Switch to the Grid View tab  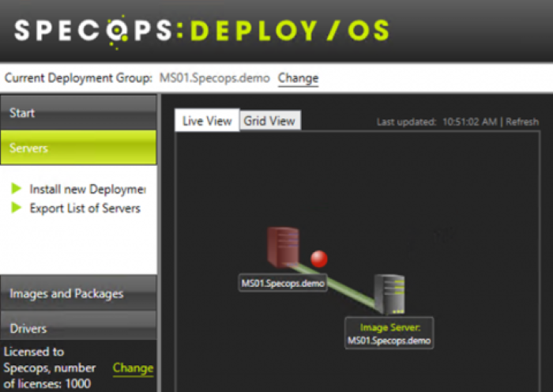tap(270, 121)
